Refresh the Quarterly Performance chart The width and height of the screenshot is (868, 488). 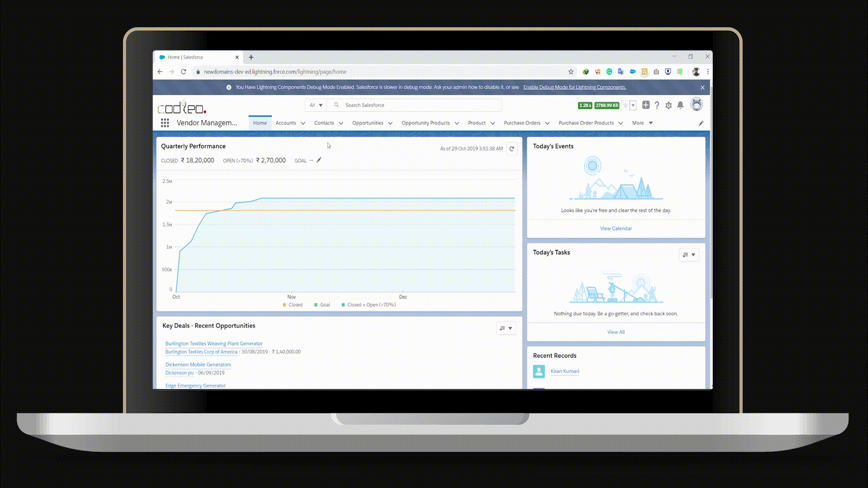[x=512, y=149]
